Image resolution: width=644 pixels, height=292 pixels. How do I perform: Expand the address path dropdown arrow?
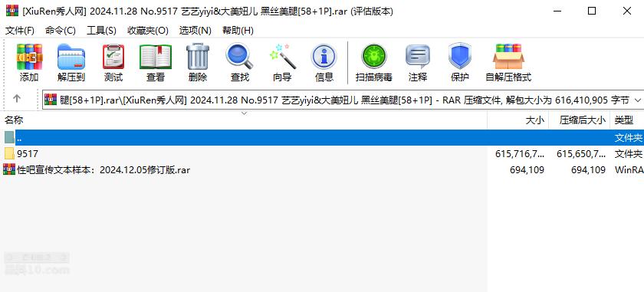(638, 100)
